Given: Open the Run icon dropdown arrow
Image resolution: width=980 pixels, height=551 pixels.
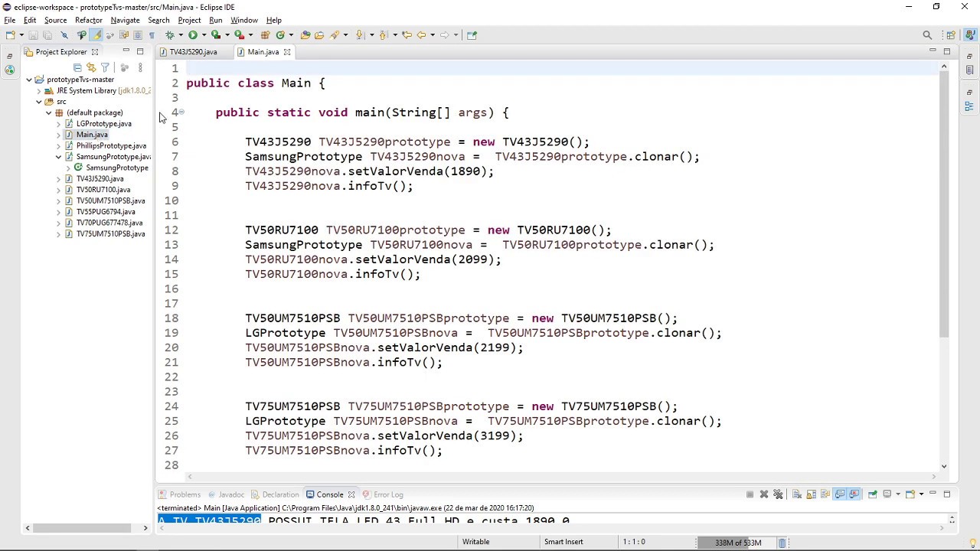Looking at the screenshot, I should [x=204, y=34].
